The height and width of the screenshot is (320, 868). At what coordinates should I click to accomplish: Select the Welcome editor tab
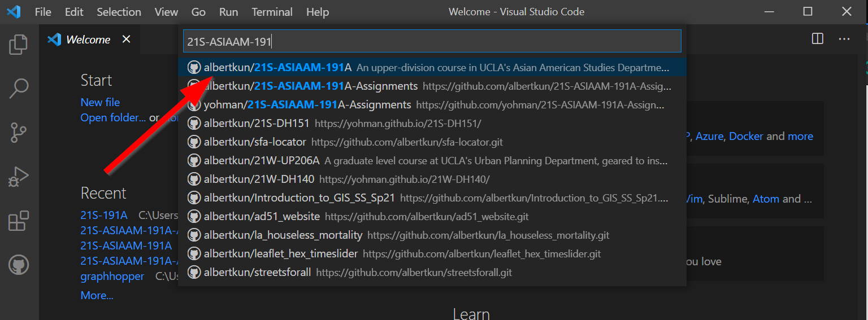tap(88, 40)
